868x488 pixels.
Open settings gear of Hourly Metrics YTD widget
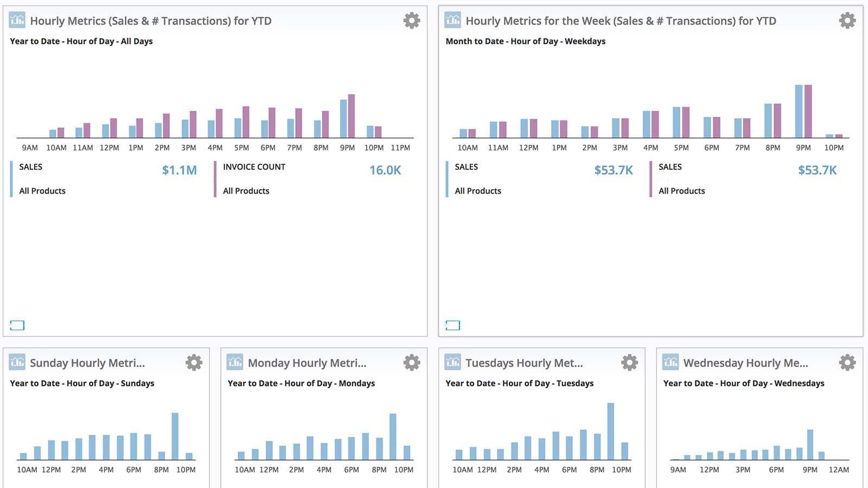412,21
